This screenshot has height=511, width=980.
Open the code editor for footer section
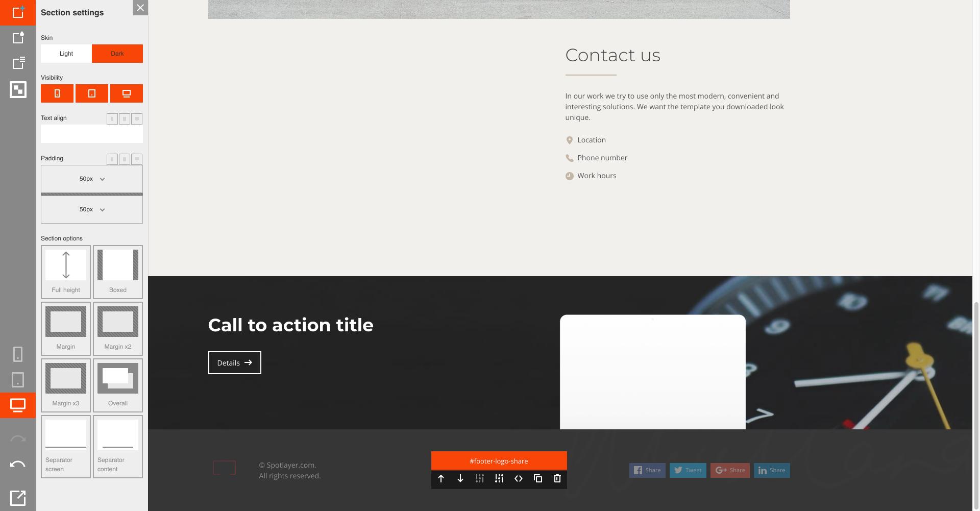click(x=519, y=478)
